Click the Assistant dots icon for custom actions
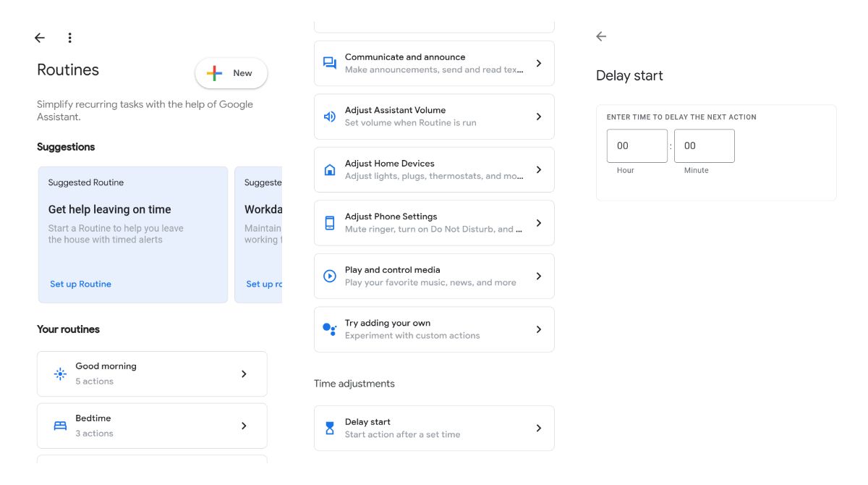 coord(330,329)
